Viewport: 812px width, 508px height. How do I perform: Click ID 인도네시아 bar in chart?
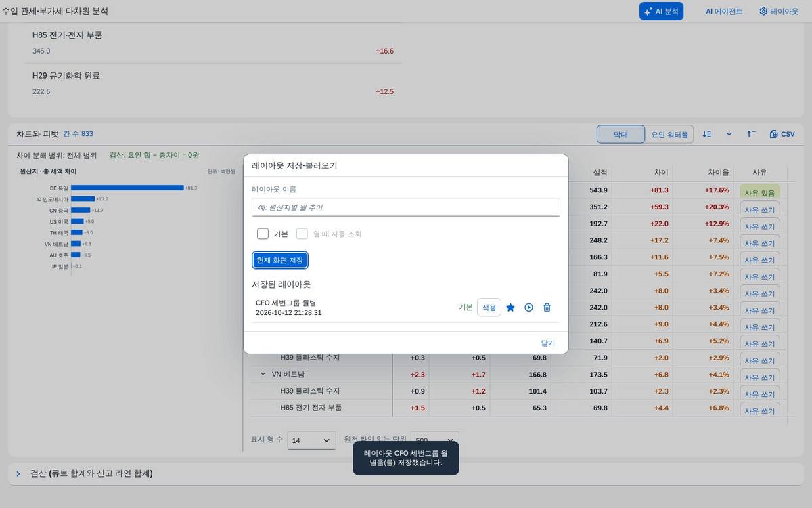coord(83,199)
